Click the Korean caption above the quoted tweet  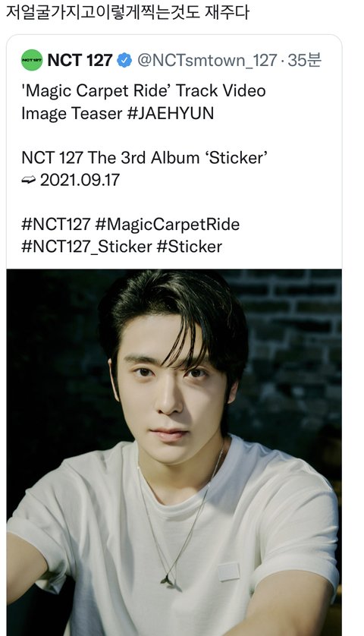(x=127, y=13)
